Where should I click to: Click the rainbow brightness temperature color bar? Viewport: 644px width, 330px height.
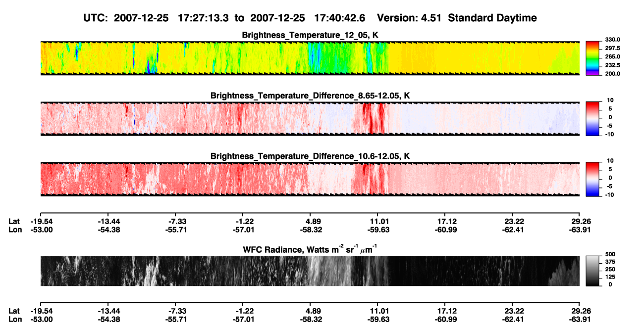coord(593,58)
